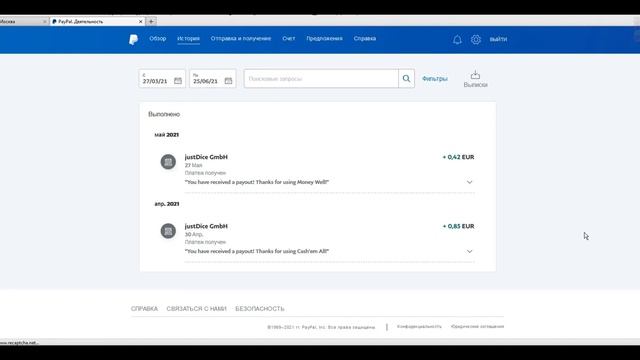Click justDice GmbH name in April transaction
640x360 pixels.
(x=206, y=226)
